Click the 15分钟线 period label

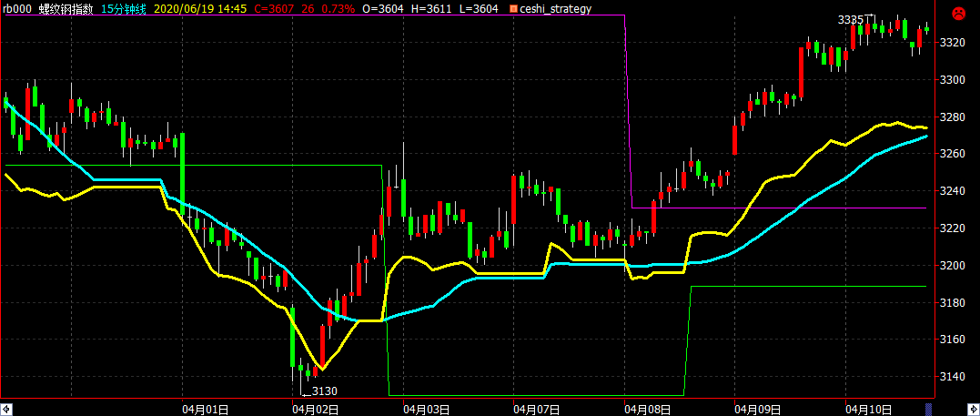pyautogui.click(x=123, y=9)
